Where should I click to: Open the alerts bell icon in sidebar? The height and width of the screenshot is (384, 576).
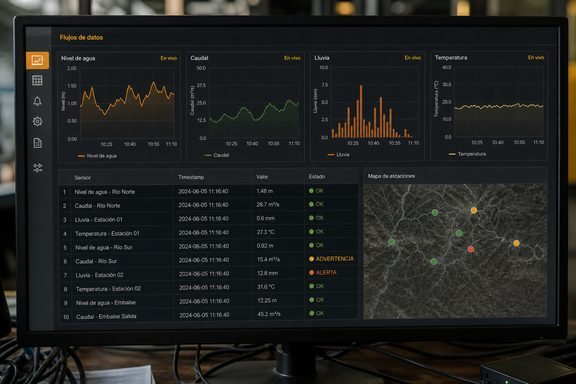pos(37,101)
